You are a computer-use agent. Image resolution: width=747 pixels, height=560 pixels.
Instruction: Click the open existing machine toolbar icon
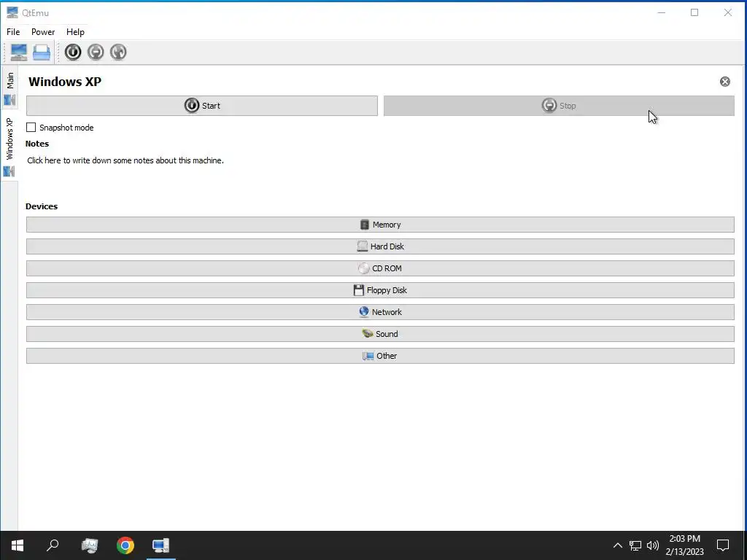[x=42, y=52]
